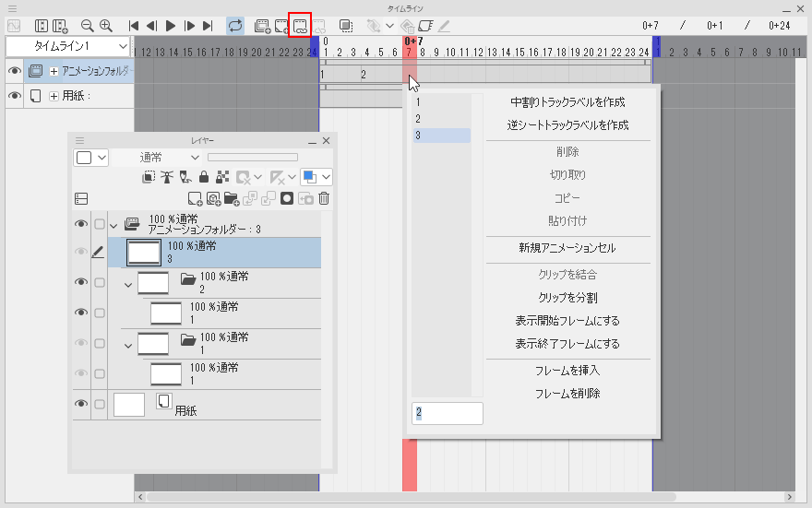Viewport: 812px width, 508px height.
Task: Collapse the folder named 2 in layers
Action: (x=128, y=285)
